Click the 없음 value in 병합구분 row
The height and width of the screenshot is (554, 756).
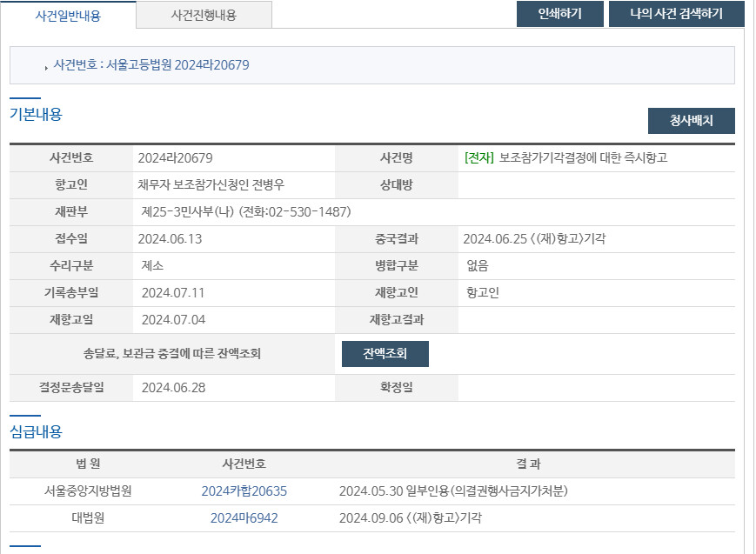point(478,265)
